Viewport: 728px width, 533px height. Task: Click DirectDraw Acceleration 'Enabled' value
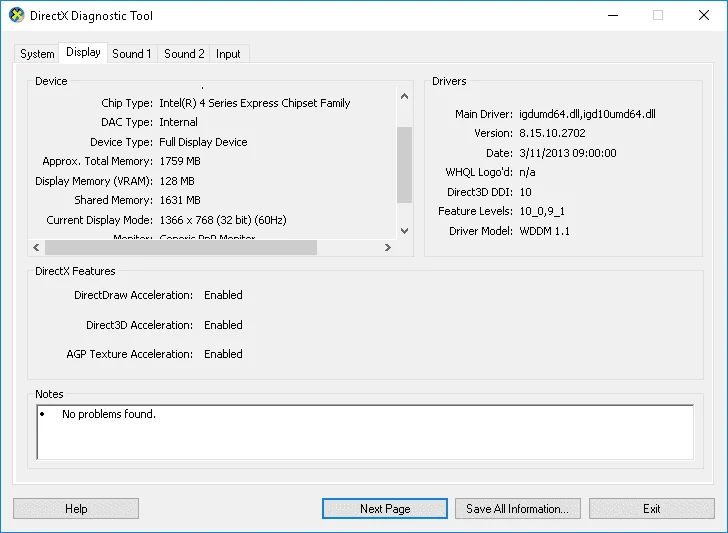click(x=223, y=295)
